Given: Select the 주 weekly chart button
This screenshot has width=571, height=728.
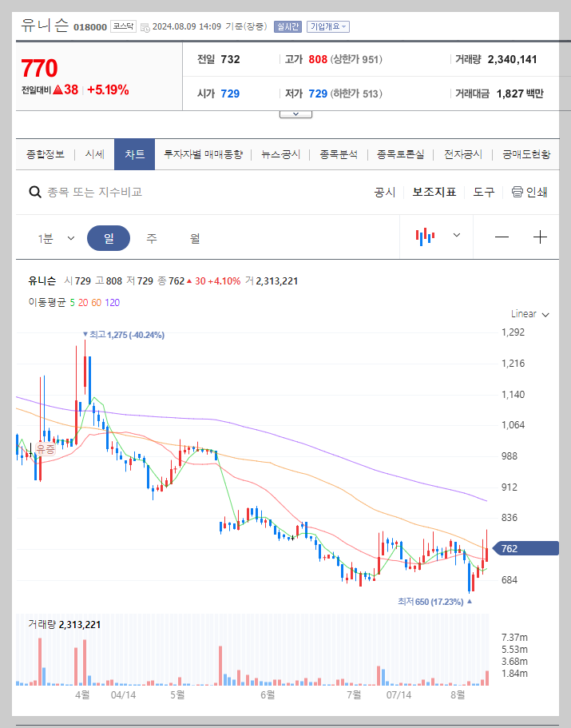Looking at the screenshot, I should [x=153, y=237].
